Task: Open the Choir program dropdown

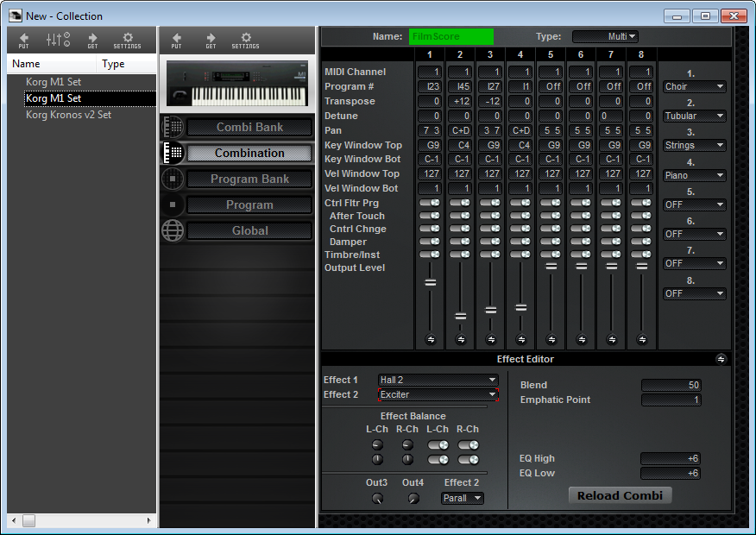Action: click(x=694, y=86)
